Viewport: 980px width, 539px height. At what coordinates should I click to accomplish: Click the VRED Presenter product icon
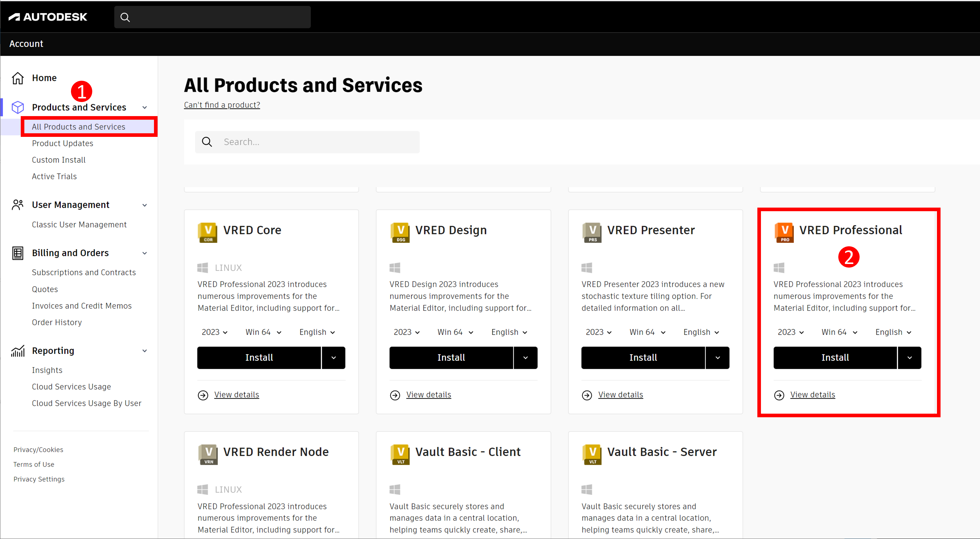coord(592,232)
